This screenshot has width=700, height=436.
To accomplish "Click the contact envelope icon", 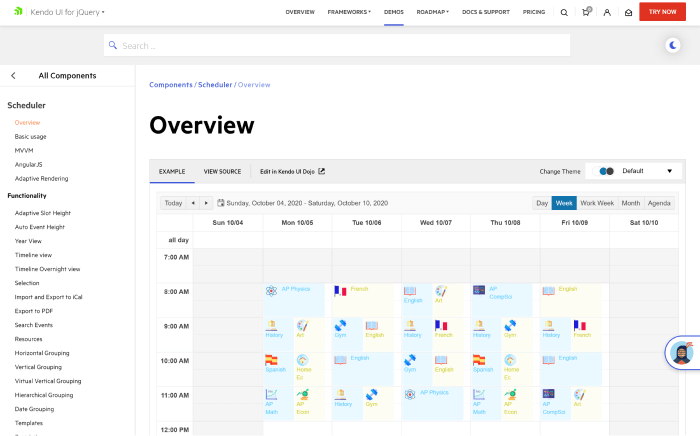I will click(629, 12).
